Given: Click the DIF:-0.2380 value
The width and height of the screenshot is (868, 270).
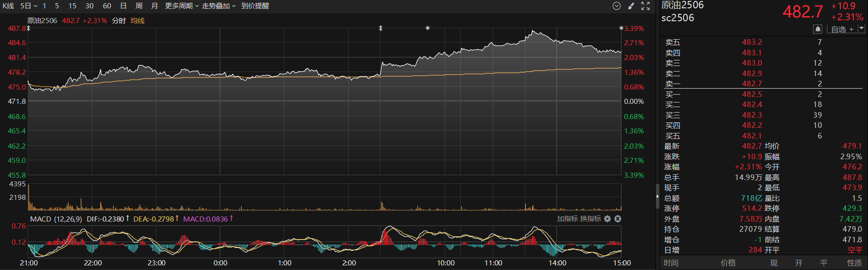Looking at the screenshot, I should pyautogui.click(x=105, y=219).
